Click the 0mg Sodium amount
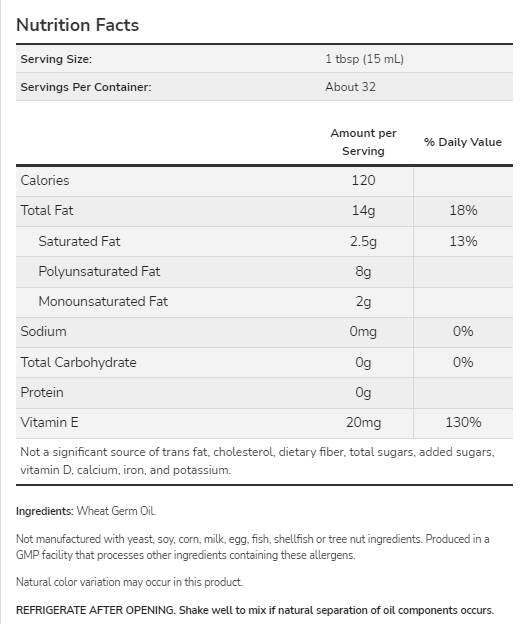The width and height of the screenshot is (528, 624). pos(363,332)
